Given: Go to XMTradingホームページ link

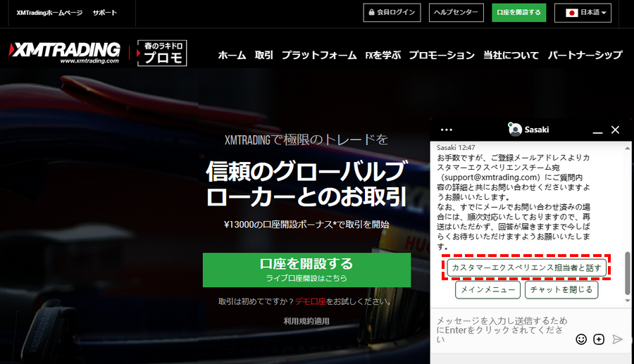Looking at the screenshot, I should tap(49, 13).
